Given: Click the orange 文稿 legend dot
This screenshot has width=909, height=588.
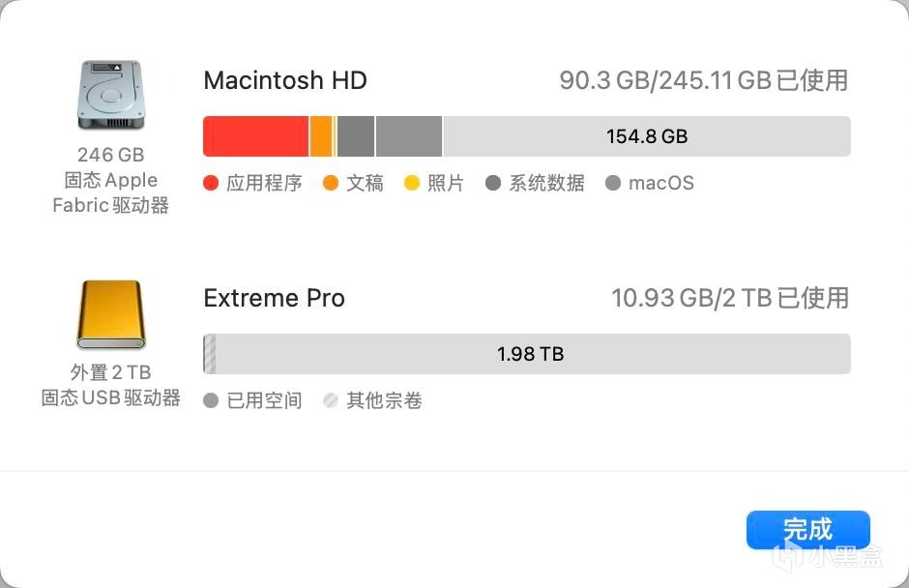Looking at the screenshot, I should tap(331, 183).
